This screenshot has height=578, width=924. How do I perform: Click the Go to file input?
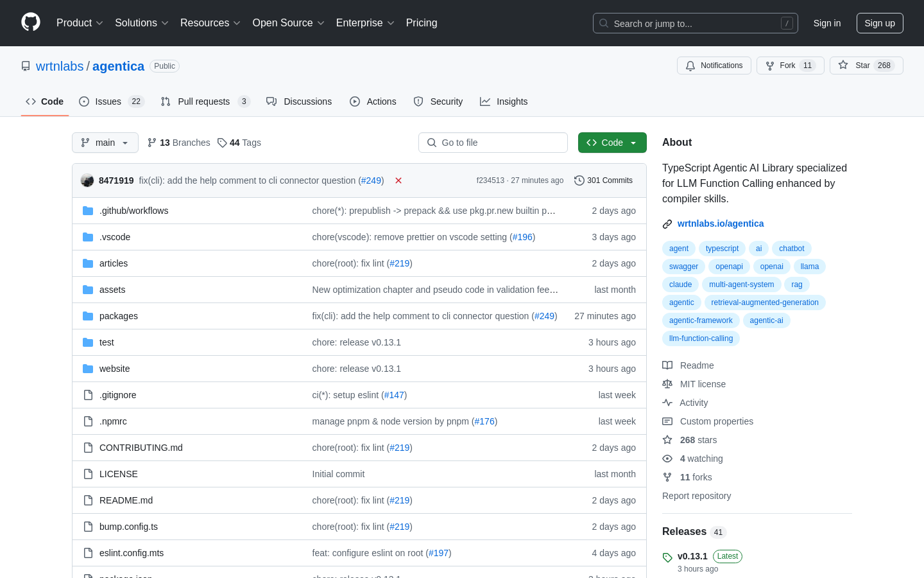[493, 143]
